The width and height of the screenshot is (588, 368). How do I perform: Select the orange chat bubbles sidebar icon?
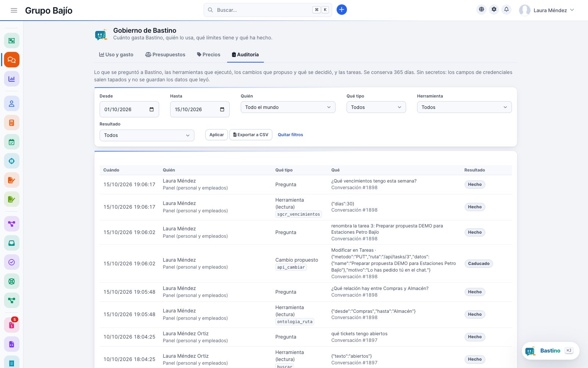(x=12, y=60)
